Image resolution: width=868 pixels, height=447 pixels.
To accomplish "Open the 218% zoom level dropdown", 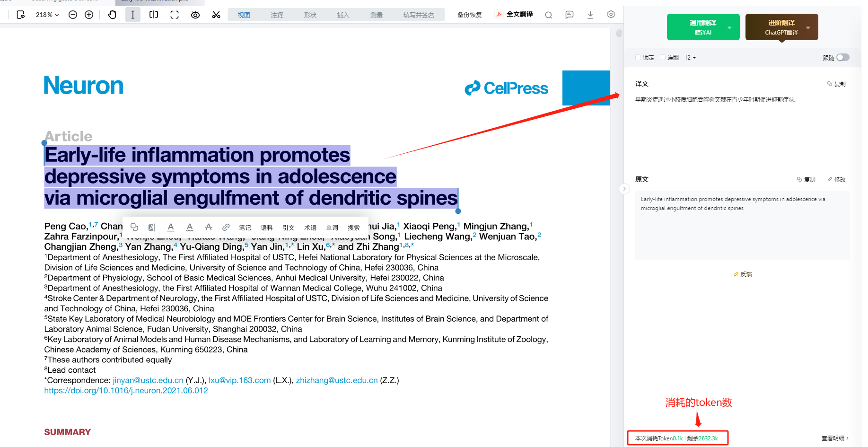I will [47, 15].
